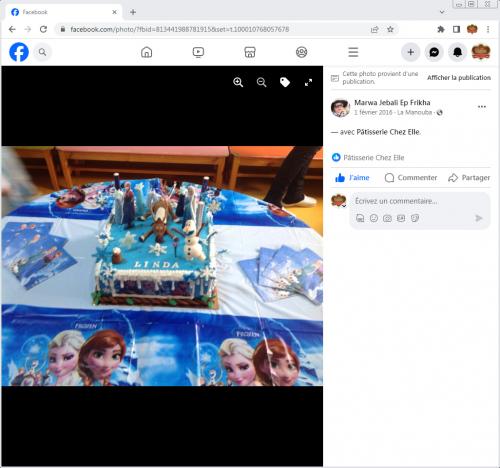Insert an emoji in comment

coord(374,218)
